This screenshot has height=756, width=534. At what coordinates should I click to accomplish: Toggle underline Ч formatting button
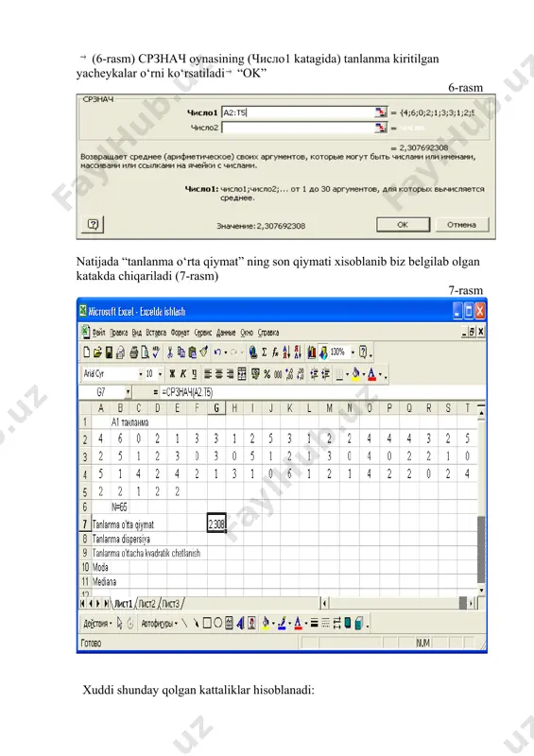[x=194, y=374]
